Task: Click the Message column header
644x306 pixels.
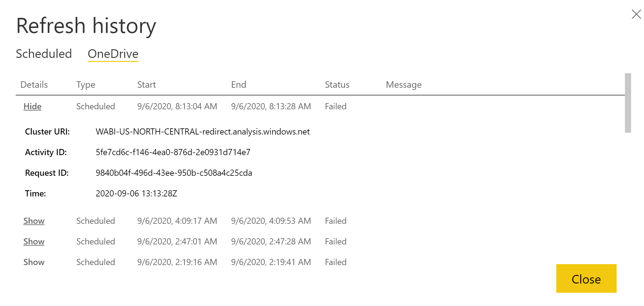Action: pyautogui.click(x=404, y=85)
